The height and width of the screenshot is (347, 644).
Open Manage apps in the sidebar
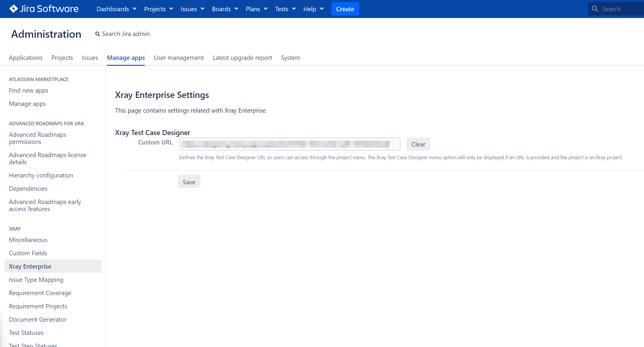[x=27, y=104]
